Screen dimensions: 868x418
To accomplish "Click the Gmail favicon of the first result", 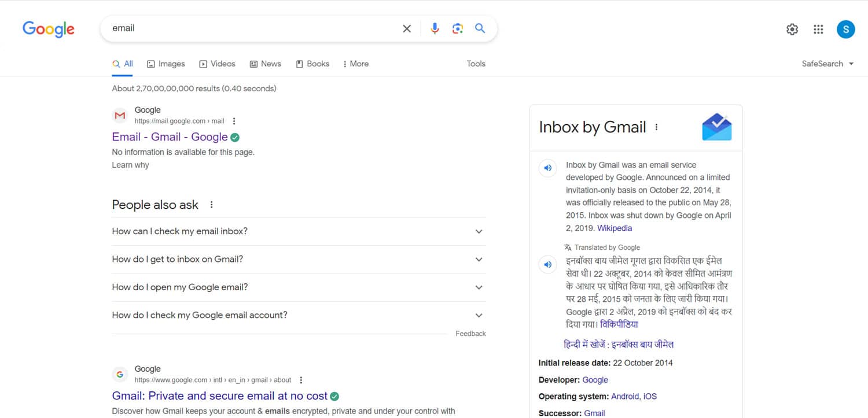I will coord(120,116).
